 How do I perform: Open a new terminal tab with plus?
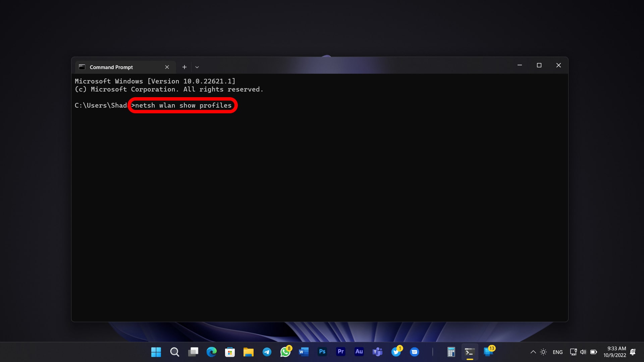184,67
